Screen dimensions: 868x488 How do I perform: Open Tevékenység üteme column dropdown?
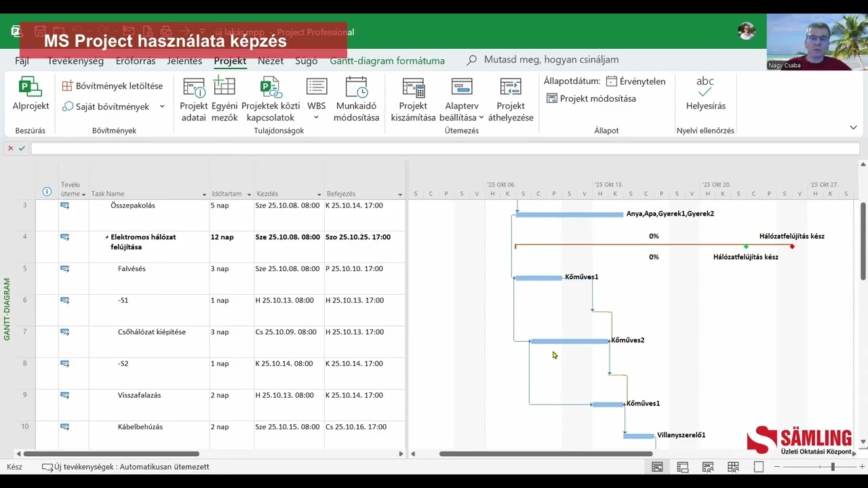pos(83,195)
